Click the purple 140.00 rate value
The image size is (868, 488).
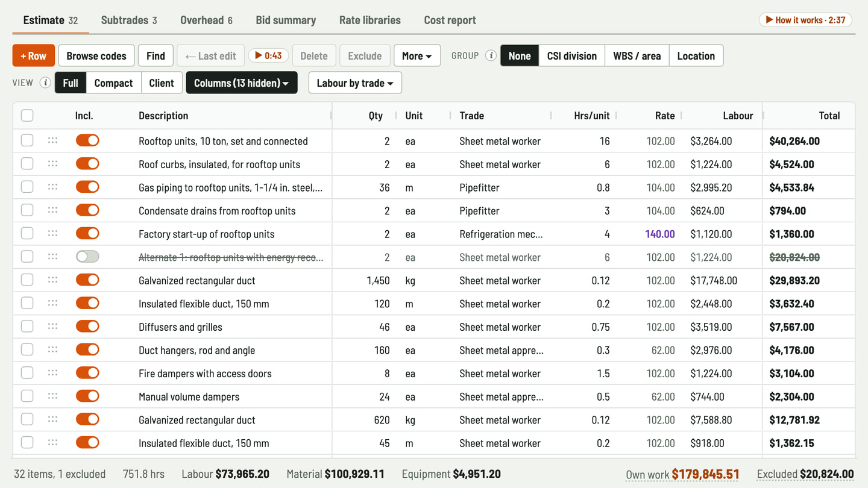pyautogui.click(x=660, y=234)
